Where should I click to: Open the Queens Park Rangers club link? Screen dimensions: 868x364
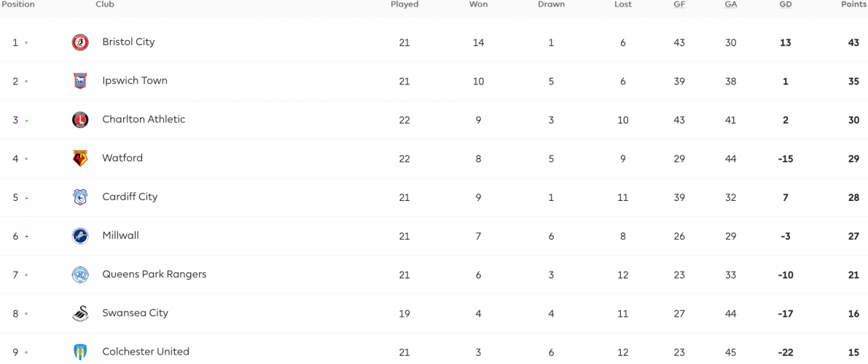(155, 274)
